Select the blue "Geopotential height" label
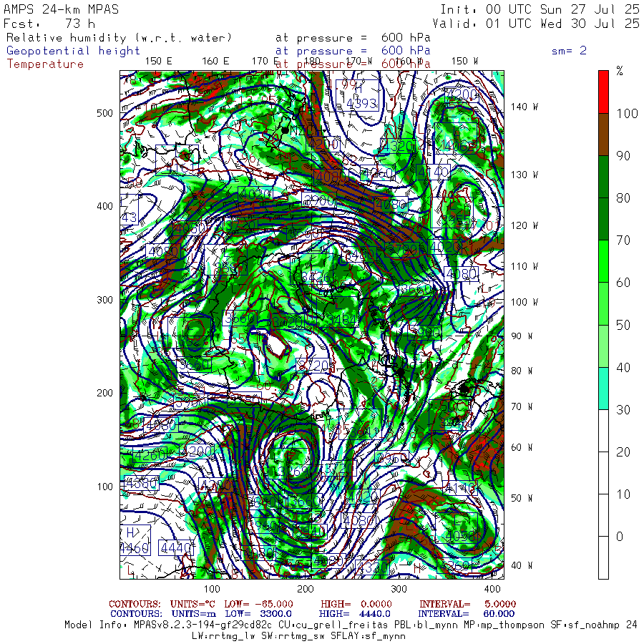Viewport: 644px width, 644px height. pyautogui.click(x=73, y=51)
